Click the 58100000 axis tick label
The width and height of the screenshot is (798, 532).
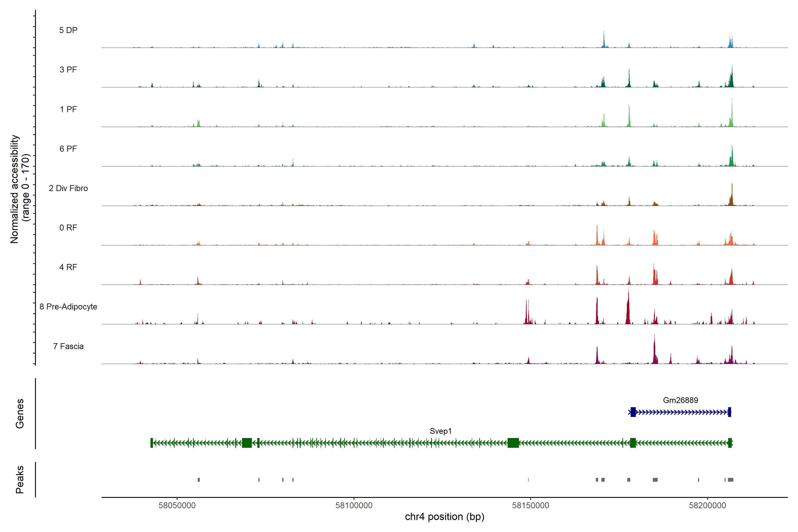(x=354, y=505)
